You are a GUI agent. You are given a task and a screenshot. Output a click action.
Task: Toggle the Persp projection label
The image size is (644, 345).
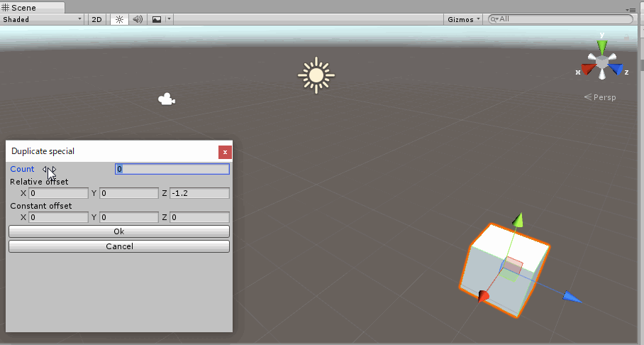(x=600, y=97)
